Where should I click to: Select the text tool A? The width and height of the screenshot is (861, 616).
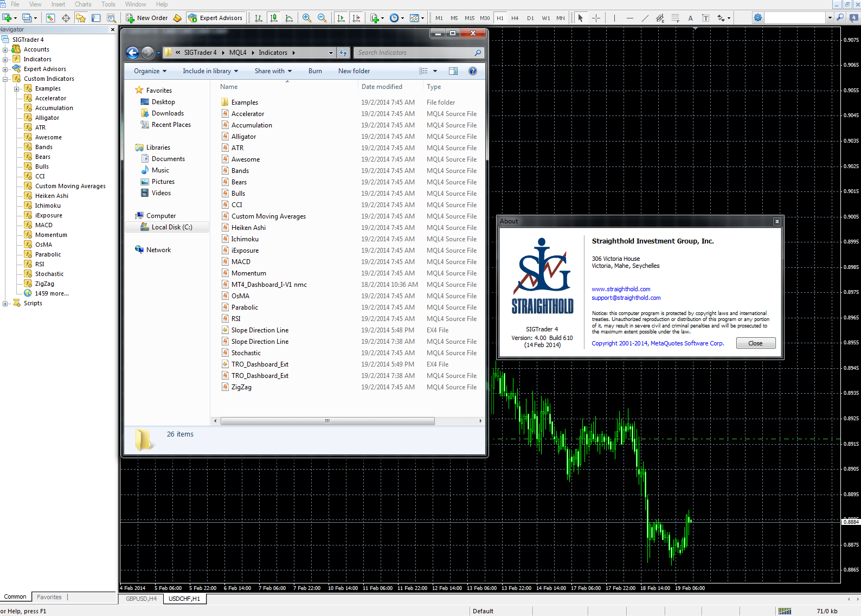[x=690, y=18]
